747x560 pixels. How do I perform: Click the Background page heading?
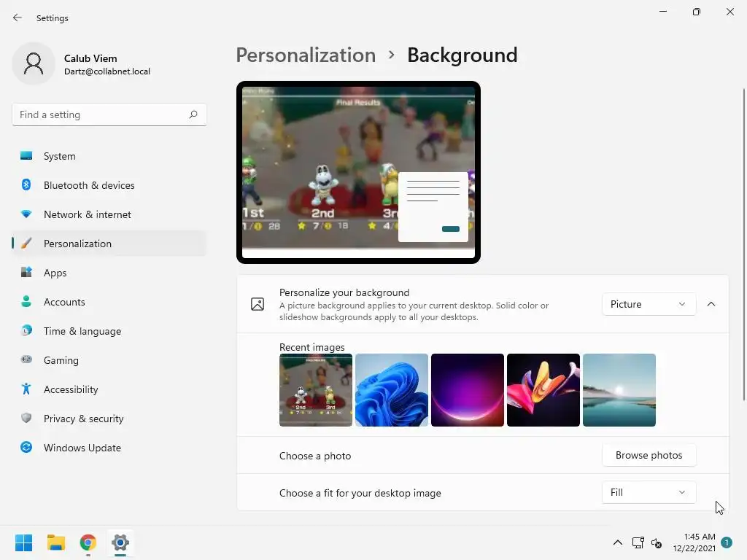click(x=462, y=55)
